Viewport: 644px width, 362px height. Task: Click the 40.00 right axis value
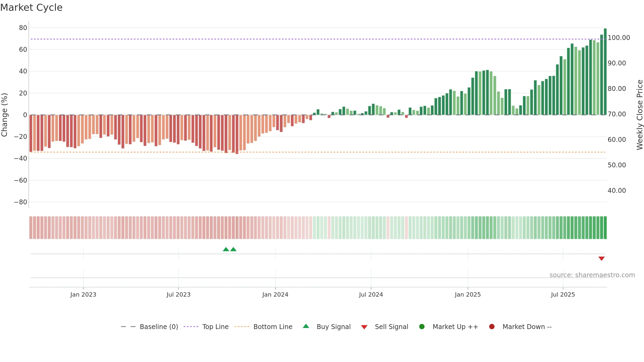click(x=617, y=190)
